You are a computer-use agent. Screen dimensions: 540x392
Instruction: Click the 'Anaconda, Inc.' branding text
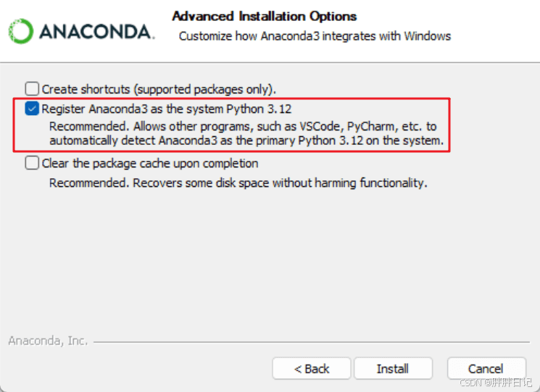point(48,341)
